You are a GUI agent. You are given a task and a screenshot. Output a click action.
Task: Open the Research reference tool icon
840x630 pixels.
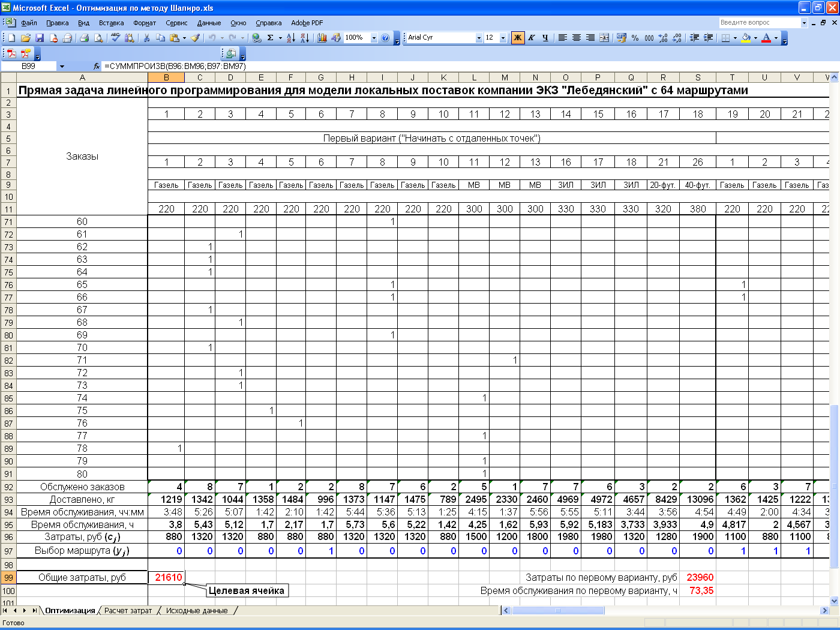coord(130,38)
